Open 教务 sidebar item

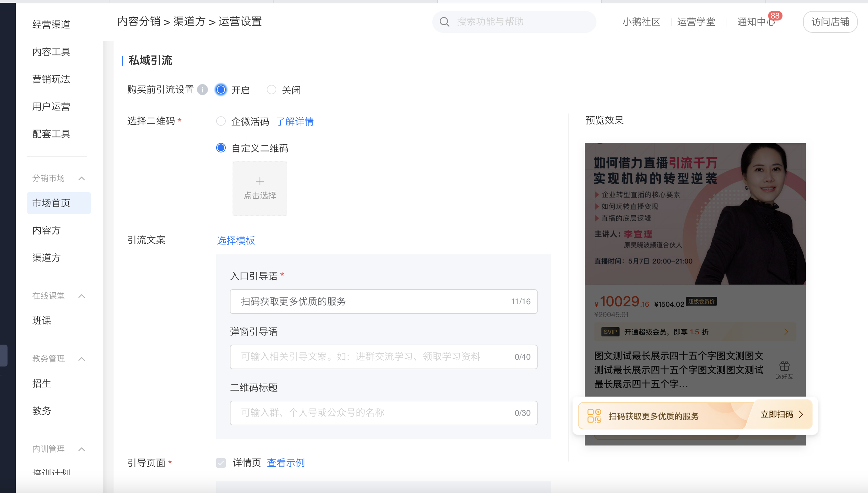(42, 411)
